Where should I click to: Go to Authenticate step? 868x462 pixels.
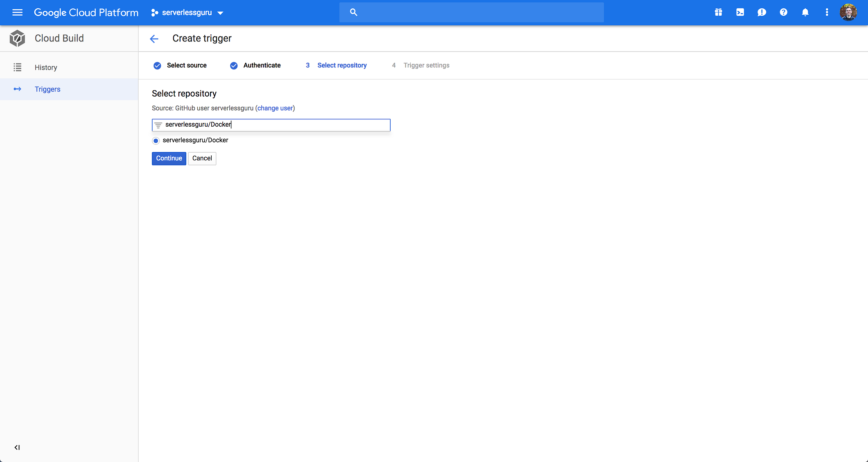tap(261, 65)
